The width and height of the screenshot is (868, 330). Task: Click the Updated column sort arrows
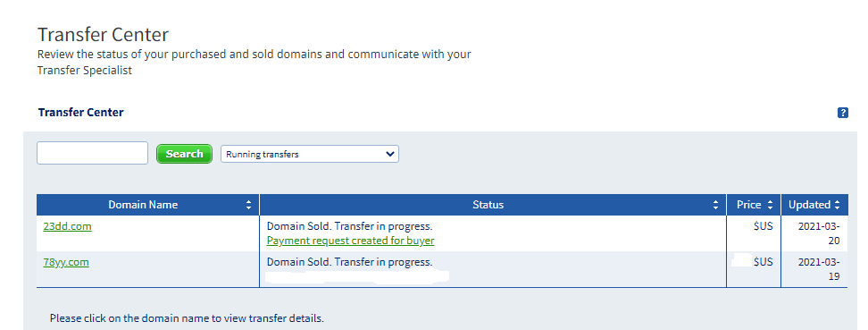(x=838, y=205)
